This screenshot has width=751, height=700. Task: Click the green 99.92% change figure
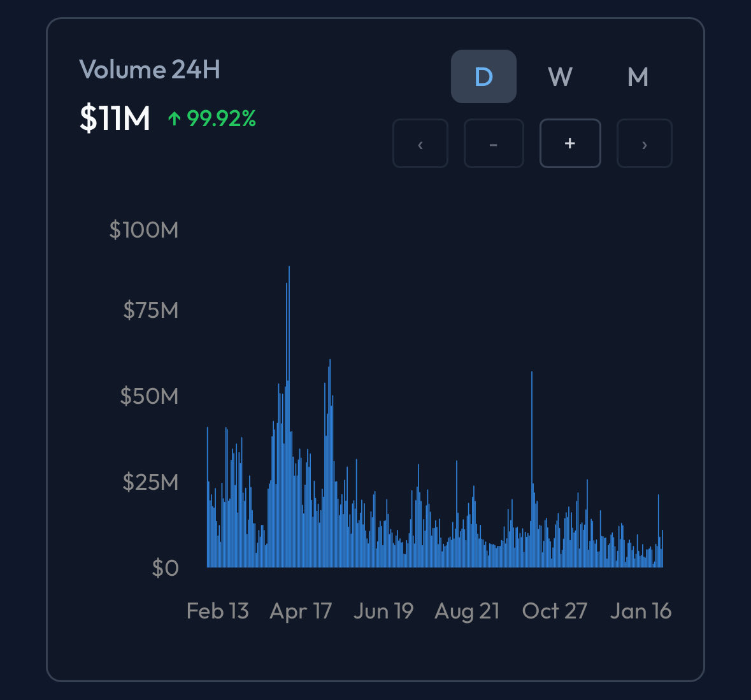pyautogui.click(x=221, y=118)
